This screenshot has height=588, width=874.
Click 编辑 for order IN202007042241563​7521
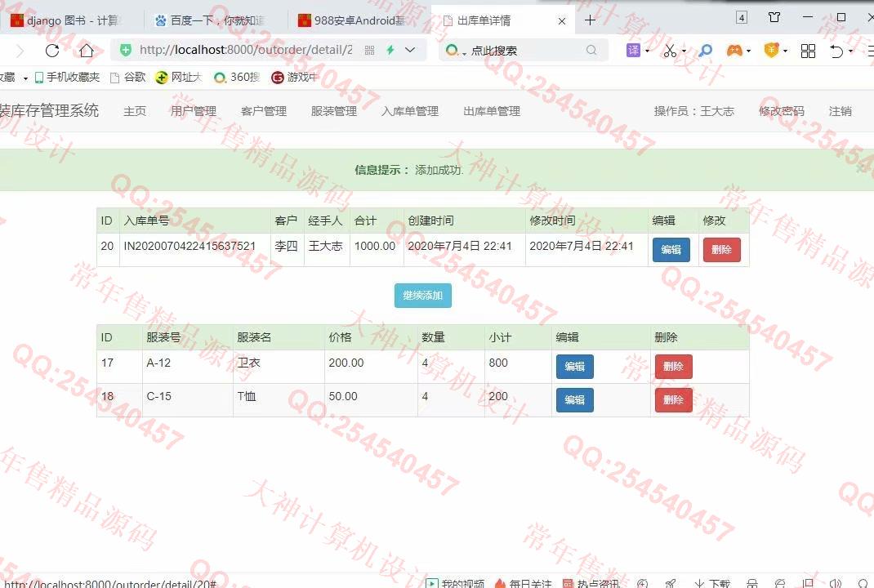tap(671, 250)
